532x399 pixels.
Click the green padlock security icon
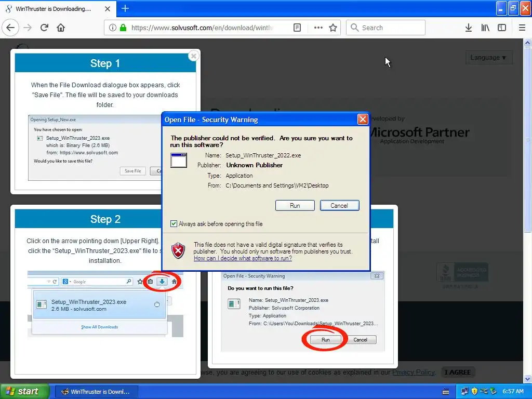tap(123, 28)
